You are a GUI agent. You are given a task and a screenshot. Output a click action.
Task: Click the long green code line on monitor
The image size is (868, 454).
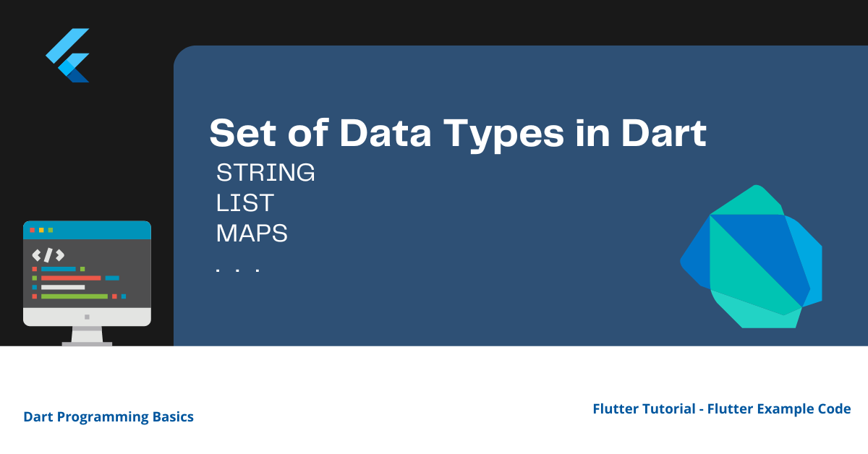[x=75, y=296]
